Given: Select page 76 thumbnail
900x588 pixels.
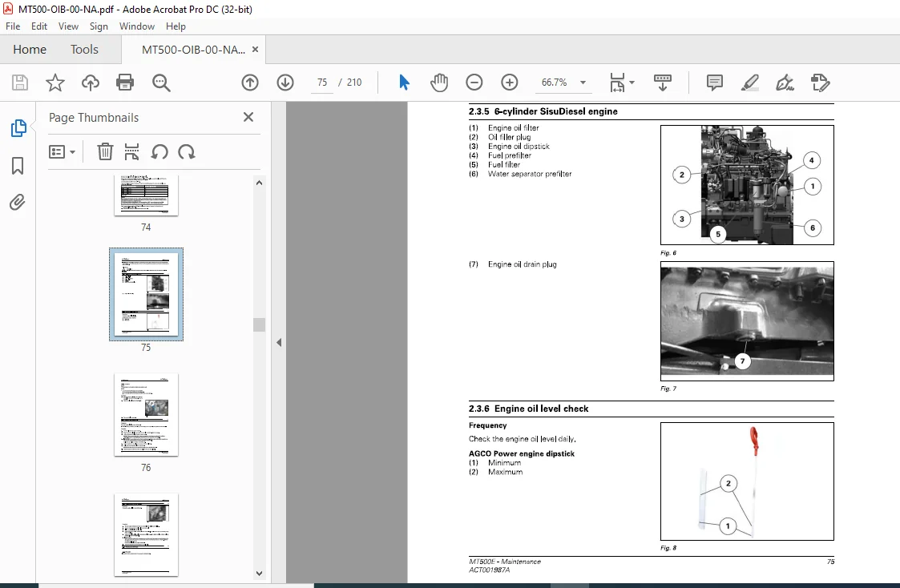Looking at the screenshot, I should pyautogui.click(x=147, y=415).
